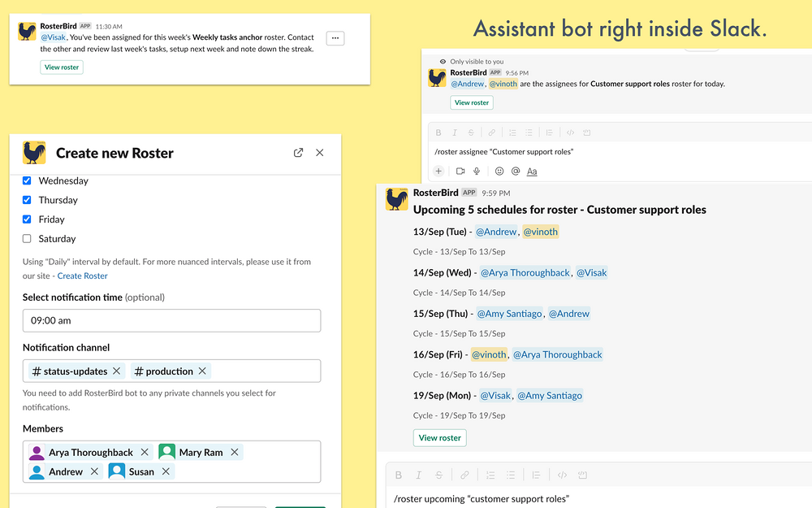Click the microphone audio clip icon
812x508 pixels.
(x=477, y=171)
